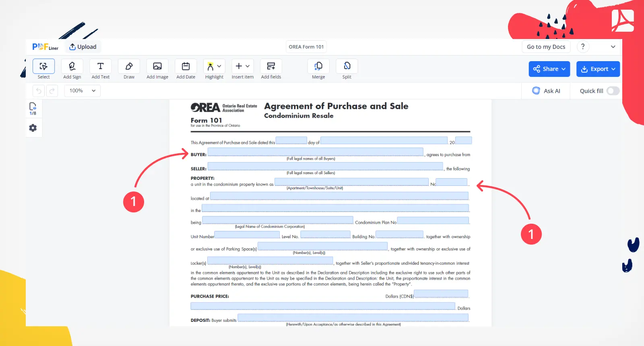Open the Add Image tool
Viewport: 644px width, 346px height.
click(x=157, y=66)
